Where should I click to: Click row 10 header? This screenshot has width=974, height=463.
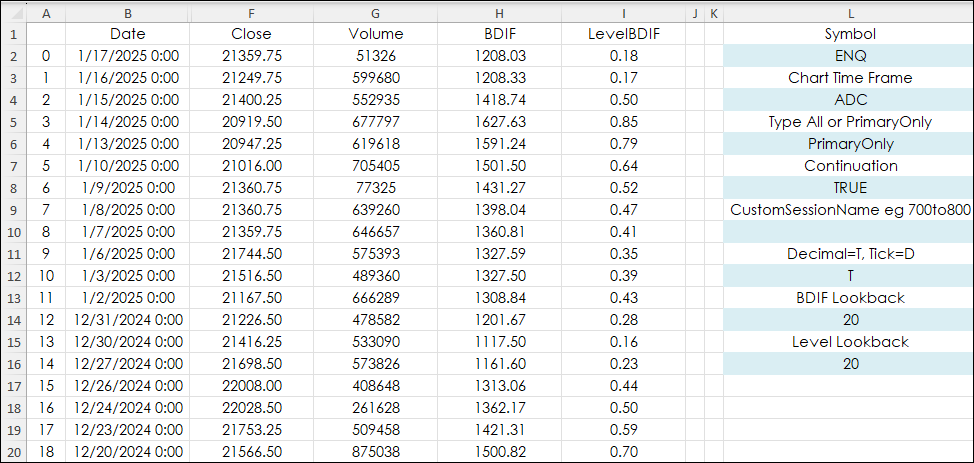click(x=12, y=232)
